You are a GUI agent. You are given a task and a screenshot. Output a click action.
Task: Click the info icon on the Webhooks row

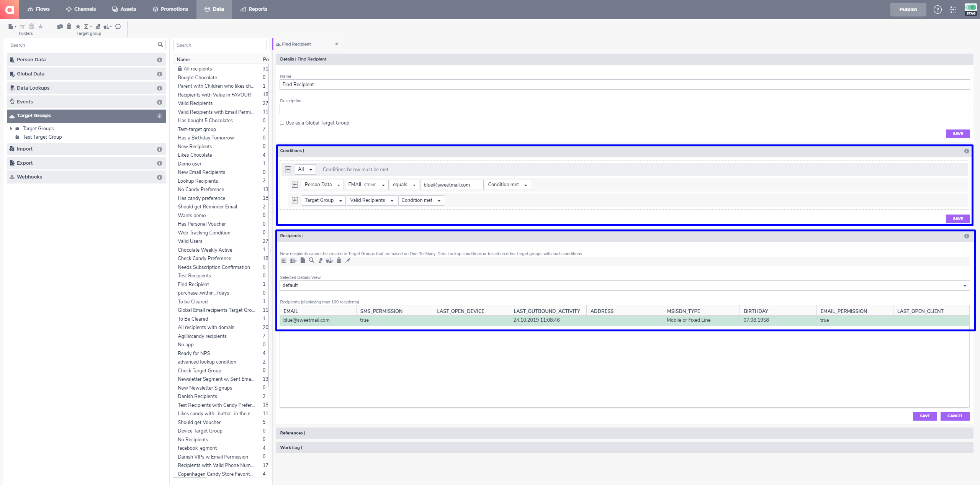160,177
